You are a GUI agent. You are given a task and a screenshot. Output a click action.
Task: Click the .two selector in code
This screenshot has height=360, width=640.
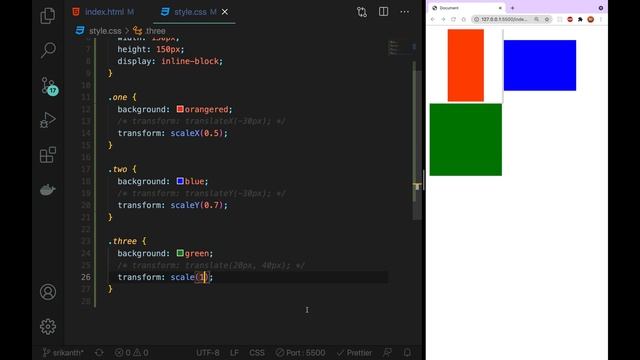click(118, 169)
